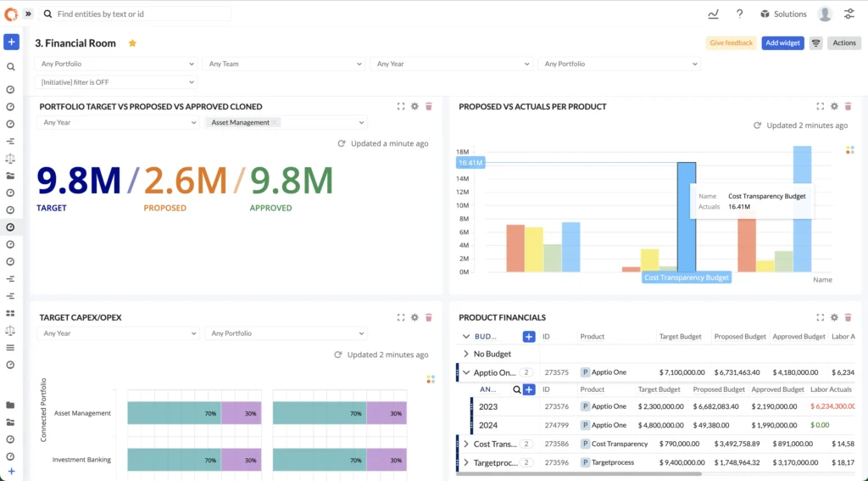Click the Give feedback button
Viewport: 868px width, 481px height.
(x=731, y=43)
